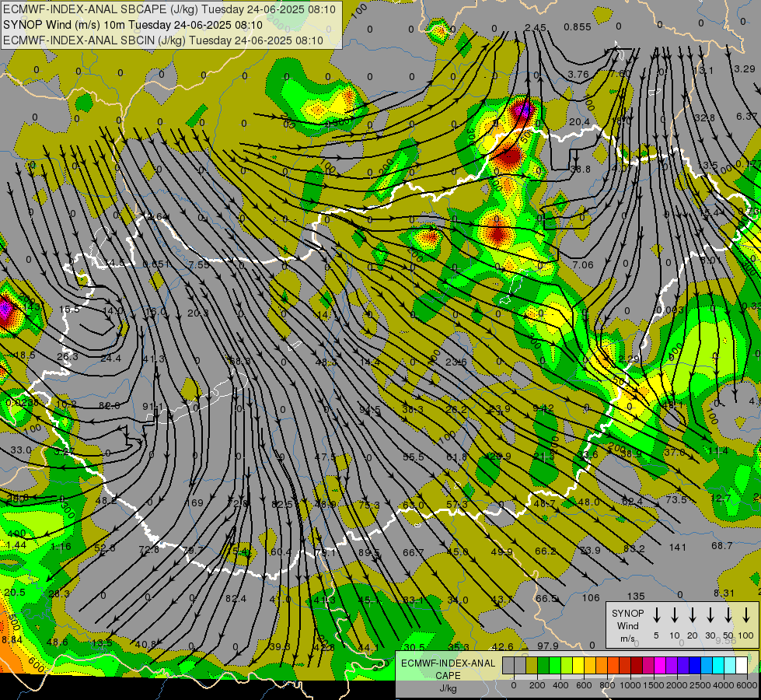Click the 2.45 value near map top
This screenshot has width=761, height=700.
pos(536,28)
